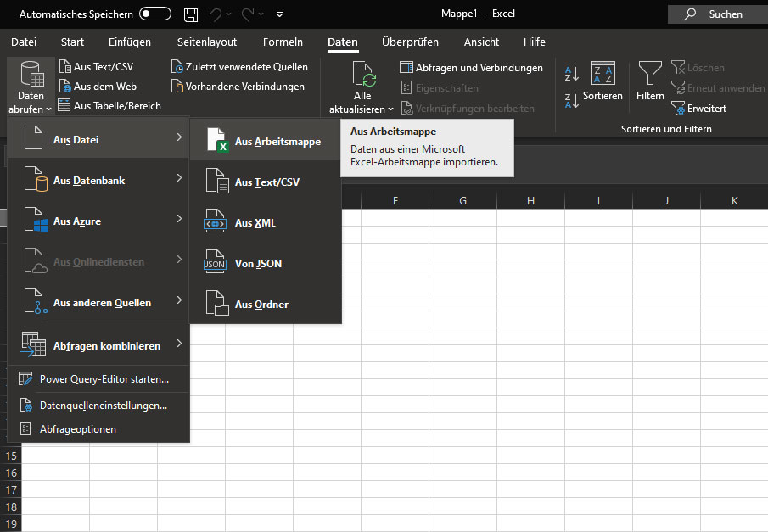Sort ascending with the A-Z icon

coord(572,74)
